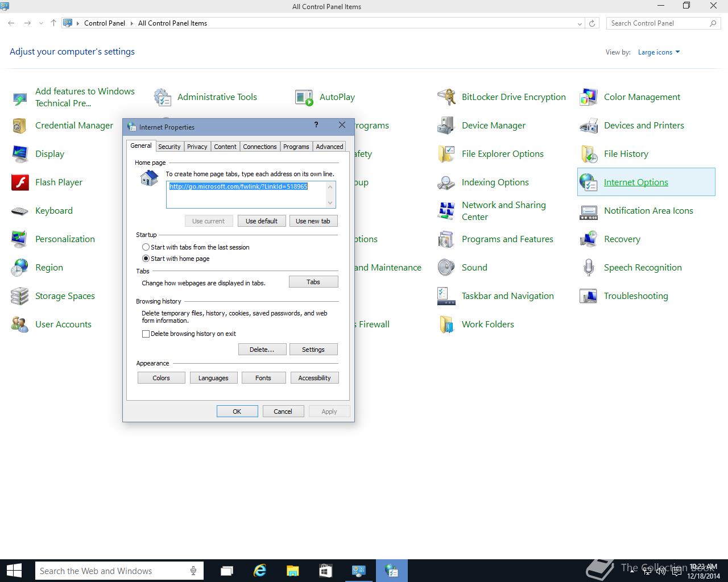Image resolution: width=728 pixels, height=582 pixels.
Task: Click Cancel in Internet Properties
Action: click(283, 411)
